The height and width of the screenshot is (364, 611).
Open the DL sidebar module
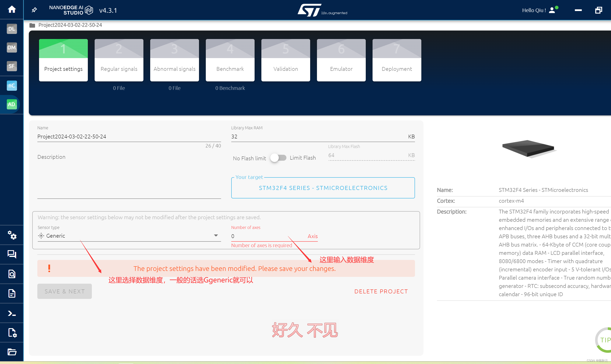click(11, 29)
